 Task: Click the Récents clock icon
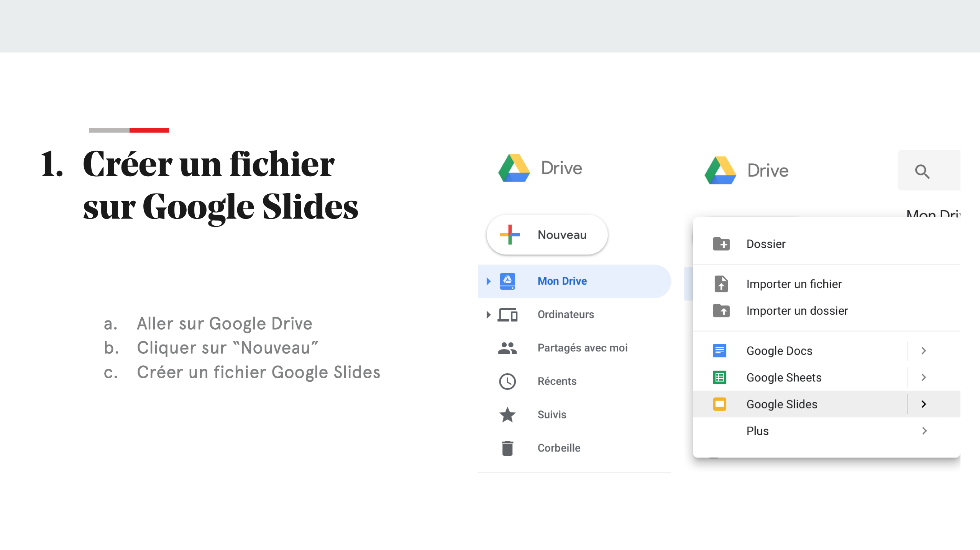click(507, 381)
